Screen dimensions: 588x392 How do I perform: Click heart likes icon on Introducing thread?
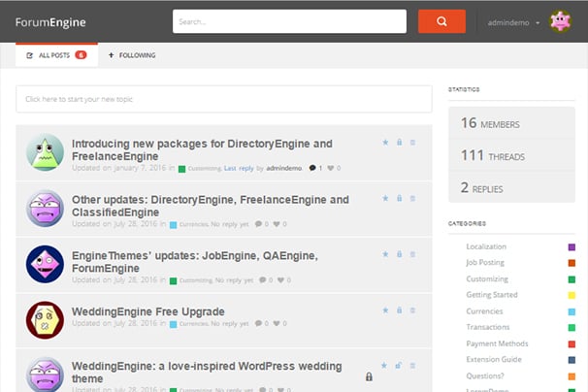click(330, 168)
